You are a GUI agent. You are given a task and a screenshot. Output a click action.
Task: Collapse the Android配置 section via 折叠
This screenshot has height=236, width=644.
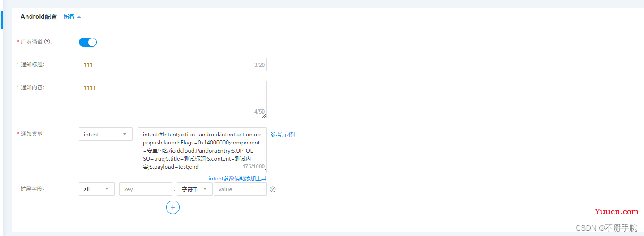point(72,17)
